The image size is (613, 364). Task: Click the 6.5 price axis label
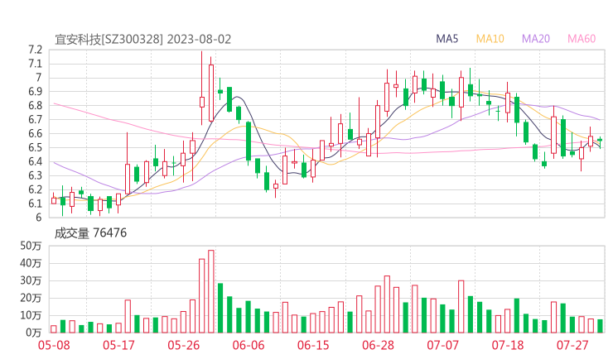click(x=35, y=147)
